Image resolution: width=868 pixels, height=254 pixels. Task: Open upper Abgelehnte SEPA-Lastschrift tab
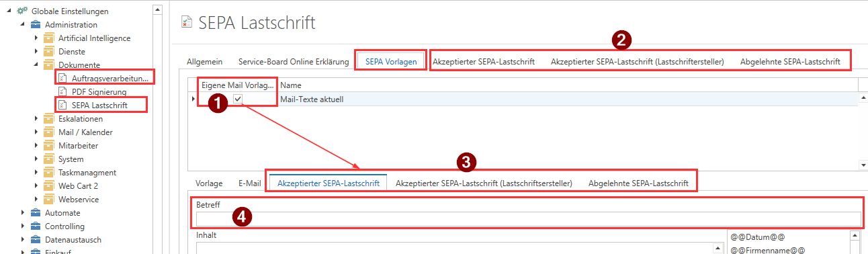point(790,61)
